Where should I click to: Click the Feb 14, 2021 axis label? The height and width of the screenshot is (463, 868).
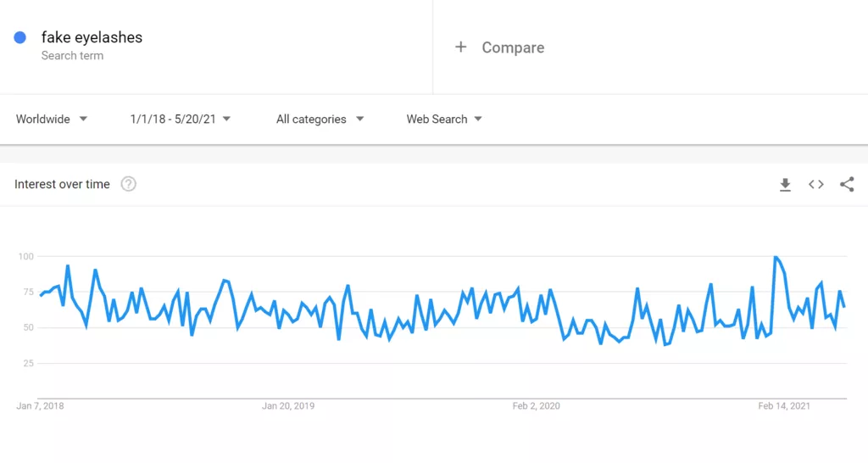(x=784, y=406)
